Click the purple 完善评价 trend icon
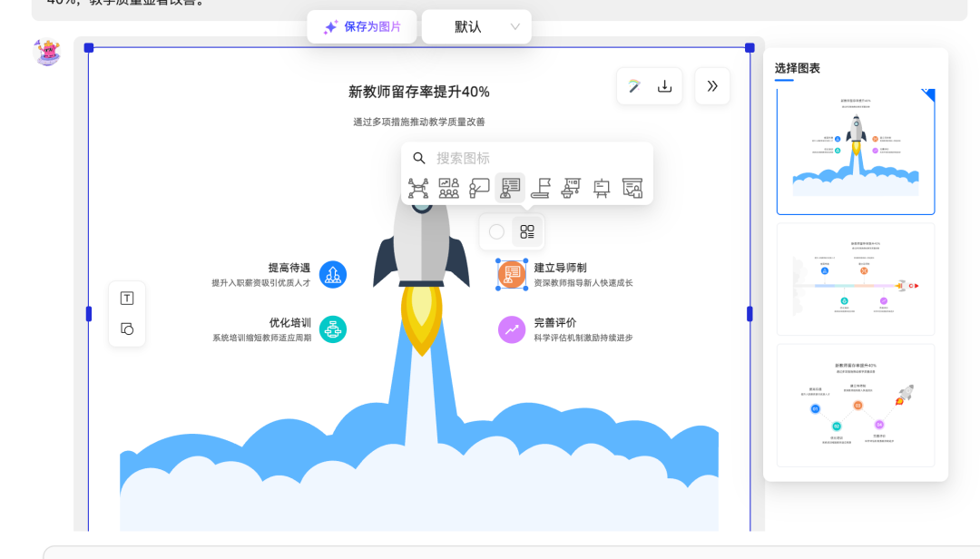This screenshot has width=980, height=559. (512, 329)
